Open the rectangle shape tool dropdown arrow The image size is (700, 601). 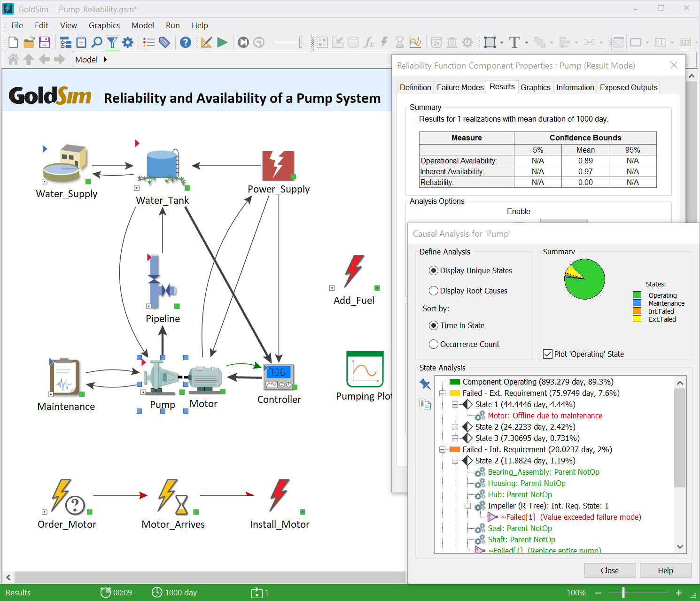tap(502, 43)
